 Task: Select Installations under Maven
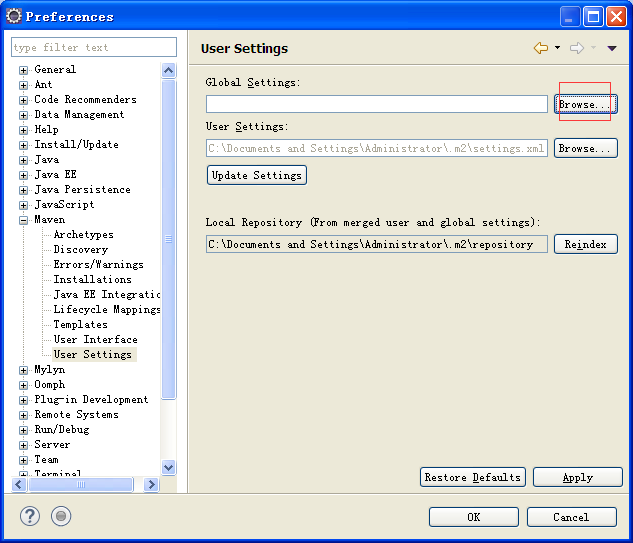pyautogui.click(x=92, y=279)
